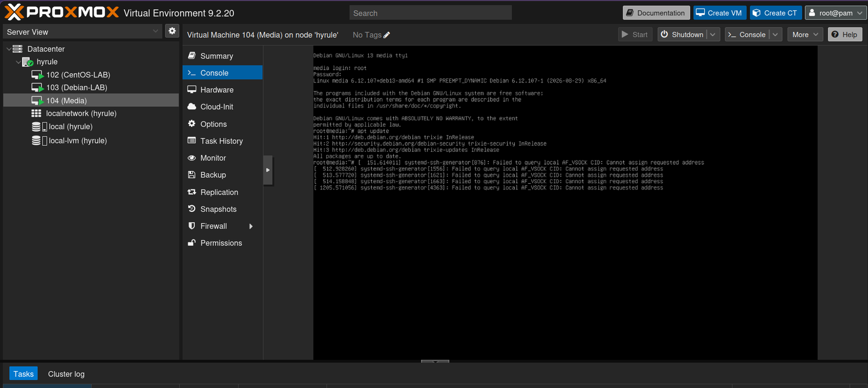Image resolution: width=868 pixels, height=388 pixels.
Task: Collapse the hyrule node
Action: [18, 62]
